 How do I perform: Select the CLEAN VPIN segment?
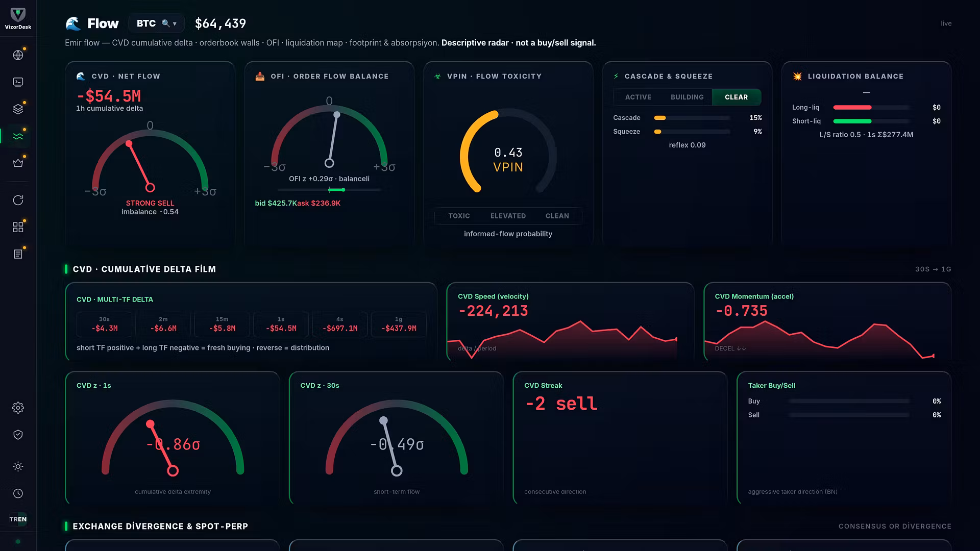click(x=557, y=216)
